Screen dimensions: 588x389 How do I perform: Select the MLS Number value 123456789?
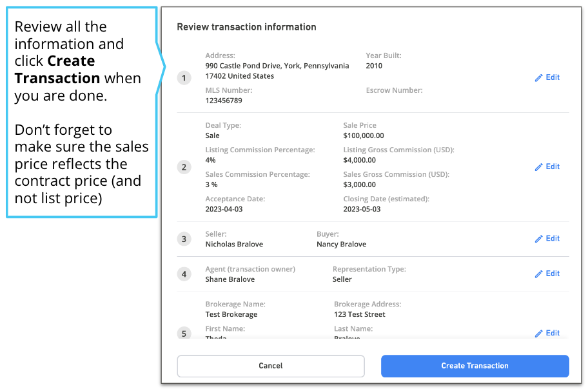point(222,101)
